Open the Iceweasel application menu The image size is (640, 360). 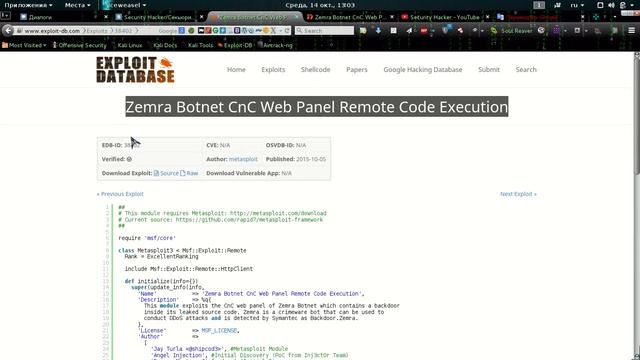coord(124,5)
